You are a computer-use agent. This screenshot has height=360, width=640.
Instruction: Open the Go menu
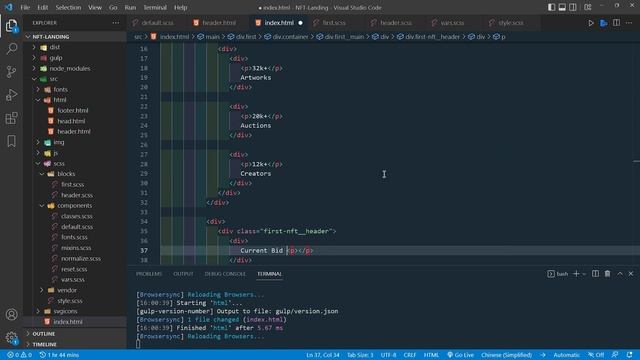(113, 7)
